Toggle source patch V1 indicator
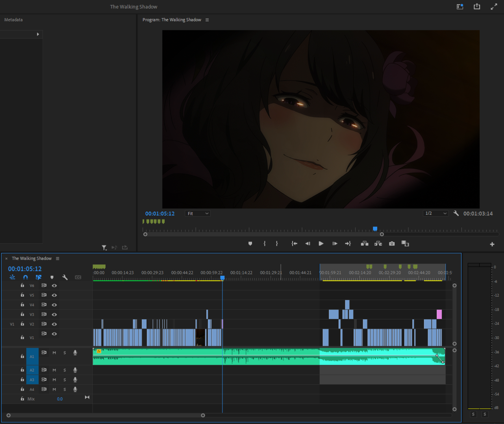 coord(12,324)
